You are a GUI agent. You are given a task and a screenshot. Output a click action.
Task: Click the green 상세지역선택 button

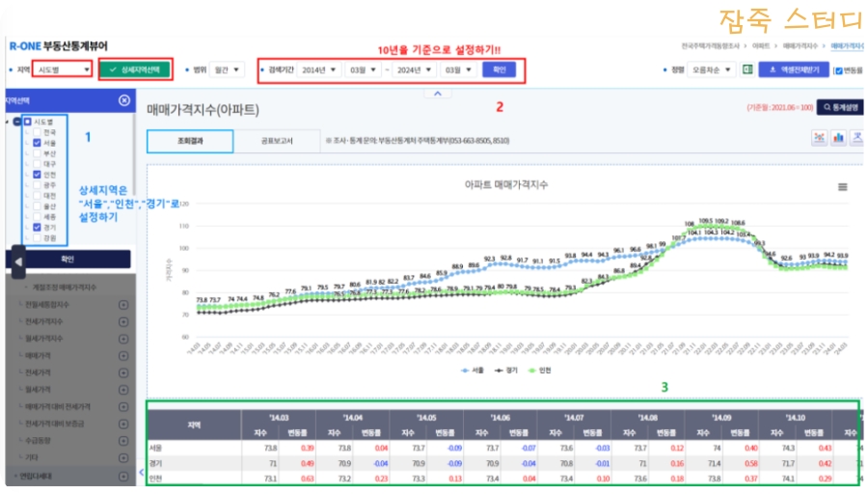pos(135,69)
